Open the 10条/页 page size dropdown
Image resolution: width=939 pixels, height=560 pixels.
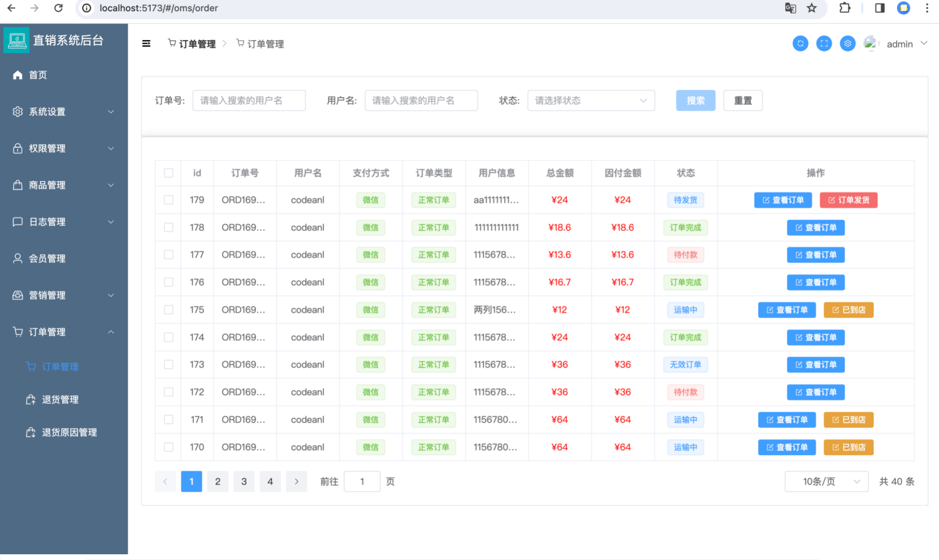[826, 481]
